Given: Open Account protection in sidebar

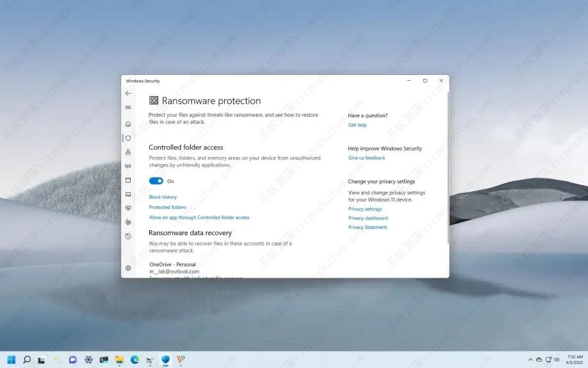Looking at the screenshot, I should pyautogui.click(x=128, y=152).
